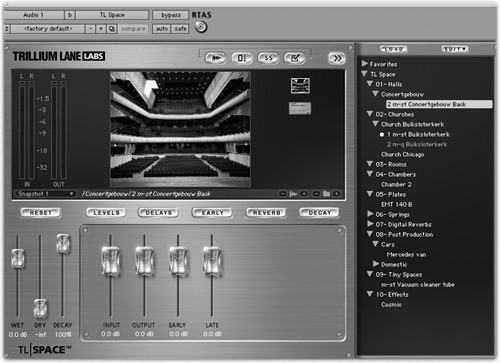Viewport: 500px width, 363px height.
Task: Expand the 07- Digital Reverbs folder
Action: click(370, 223)
